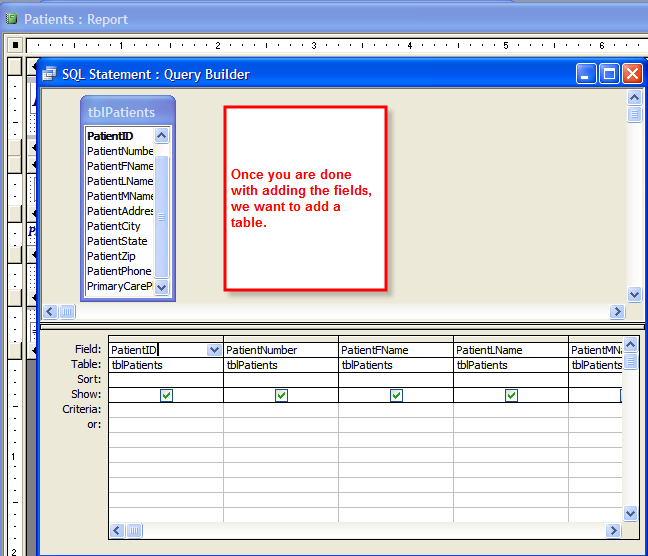The width and height of the screenshot is (648, 556).
Task: Uncheck Show box for PatientLName column
Action: tap(511, 395)
